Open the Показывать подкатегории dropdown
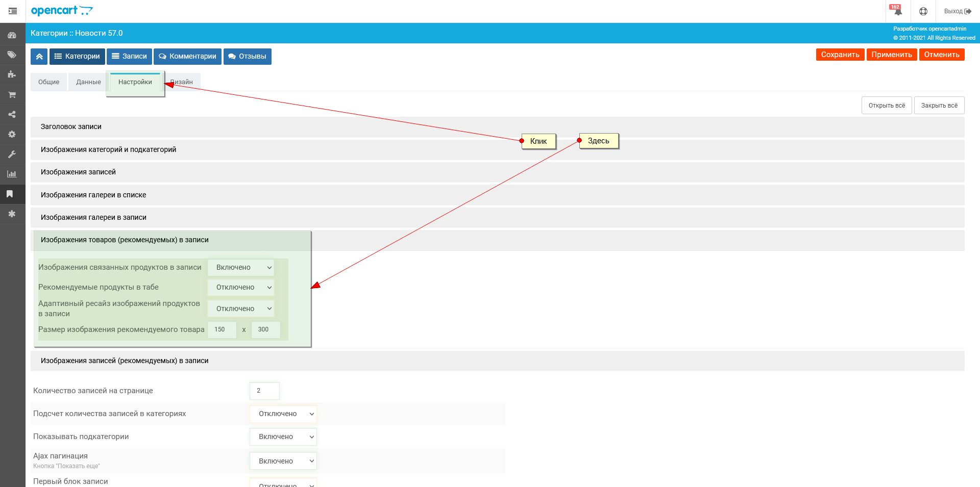 coord(283,437)
